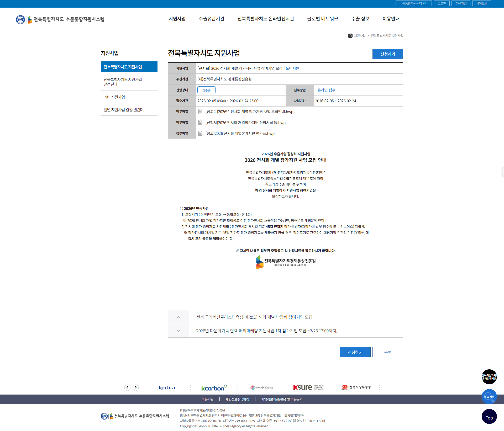Show previous partner banner with left arrow
504x431 pixels.
pyautogui.click(x=127, y=387)
